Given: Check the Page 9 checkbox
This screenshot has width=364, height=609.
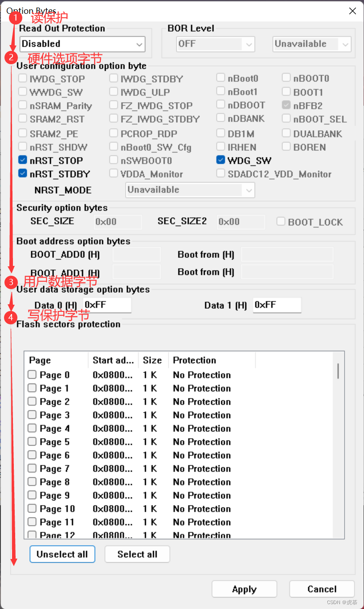Looking at the screenshot, I should coord(32,495).
